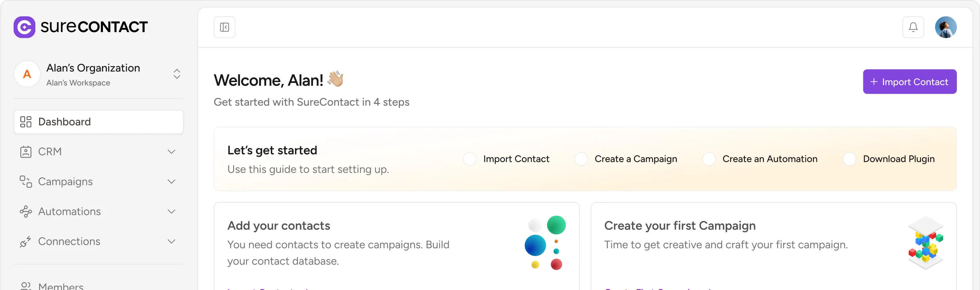Expand the CRM submenu chevron
The image size is (980, 290).
click(x=171, y=152)
